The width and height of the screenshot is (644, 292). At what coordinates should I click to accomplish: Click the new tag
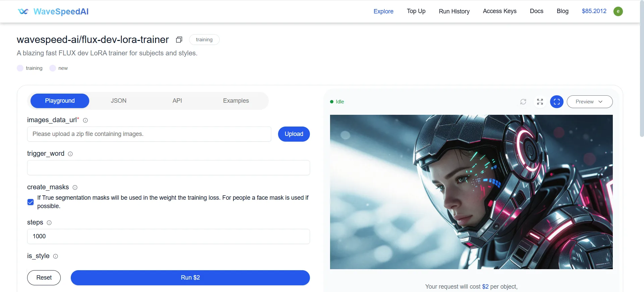(59, 68)
